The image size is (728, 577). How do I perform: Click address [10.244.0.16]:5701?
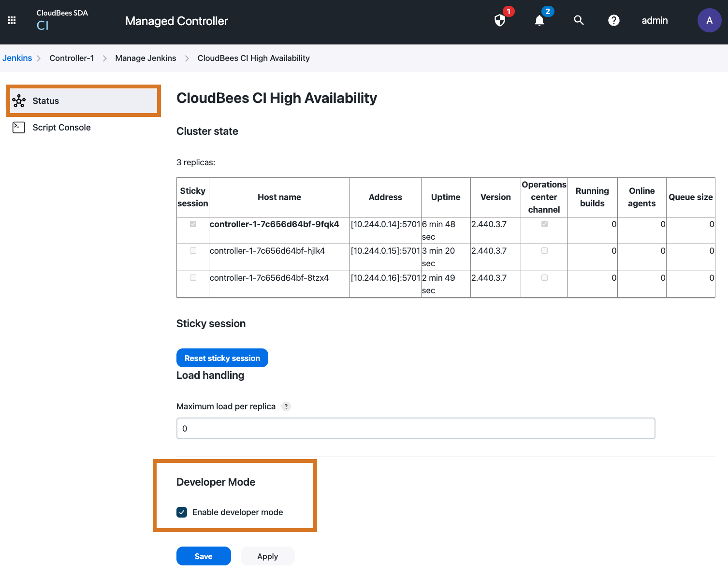click(x=386, y=278)
